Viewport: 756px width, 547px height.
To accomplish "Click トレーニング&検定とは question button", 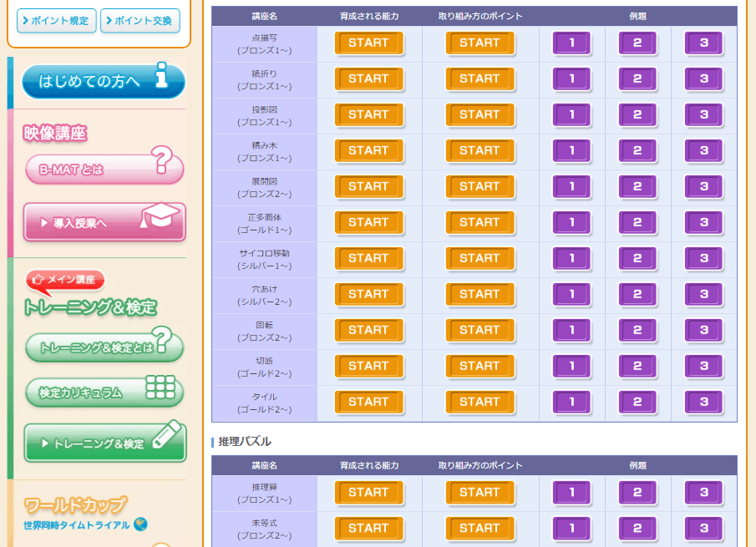I will [103, 347].
